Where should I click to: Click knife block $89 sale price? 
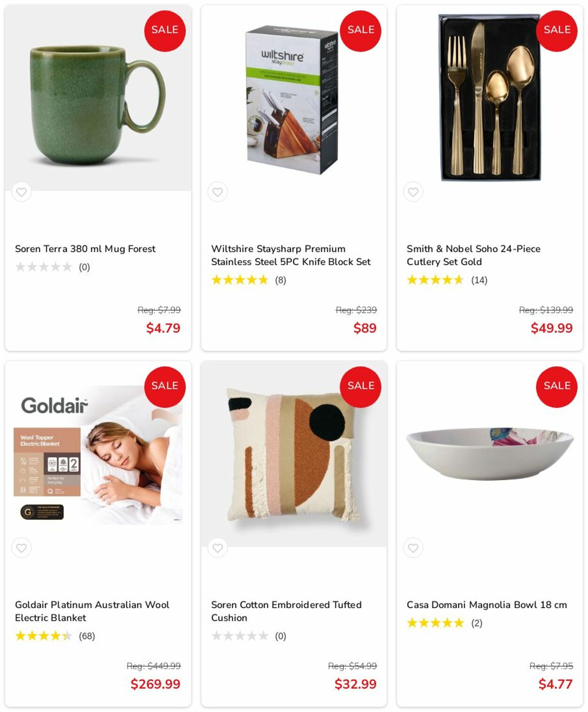(365, 328)
